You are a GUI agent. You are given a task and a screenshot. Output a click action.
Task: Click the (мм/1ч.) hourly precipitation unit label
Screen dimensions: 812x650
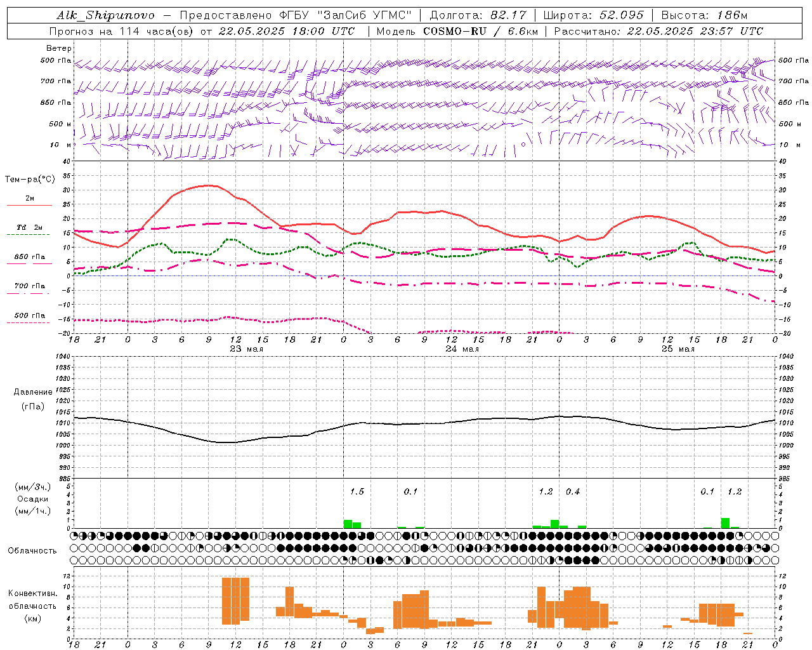pos(33,510)
